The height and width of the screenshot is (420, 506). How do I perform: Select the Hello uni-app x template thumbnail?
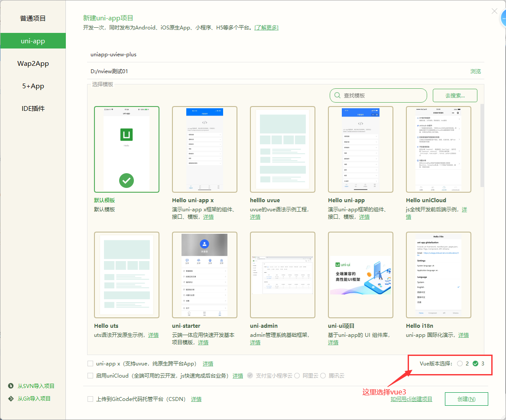[204, 149]
